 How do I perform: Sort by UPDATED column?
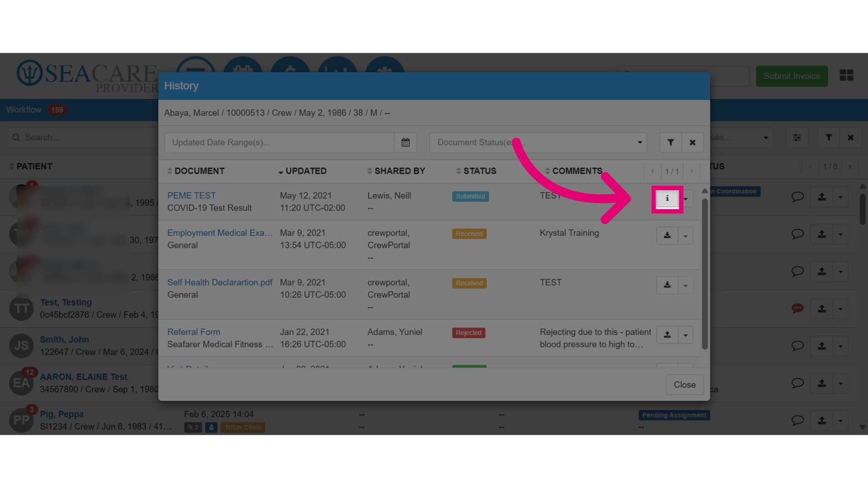(x=302, y=171)
